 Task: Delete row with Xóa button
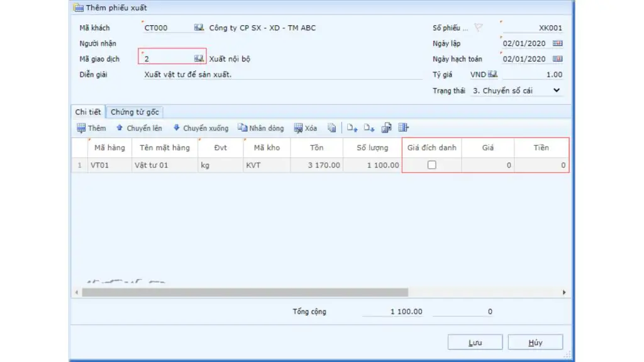(306, 128)
